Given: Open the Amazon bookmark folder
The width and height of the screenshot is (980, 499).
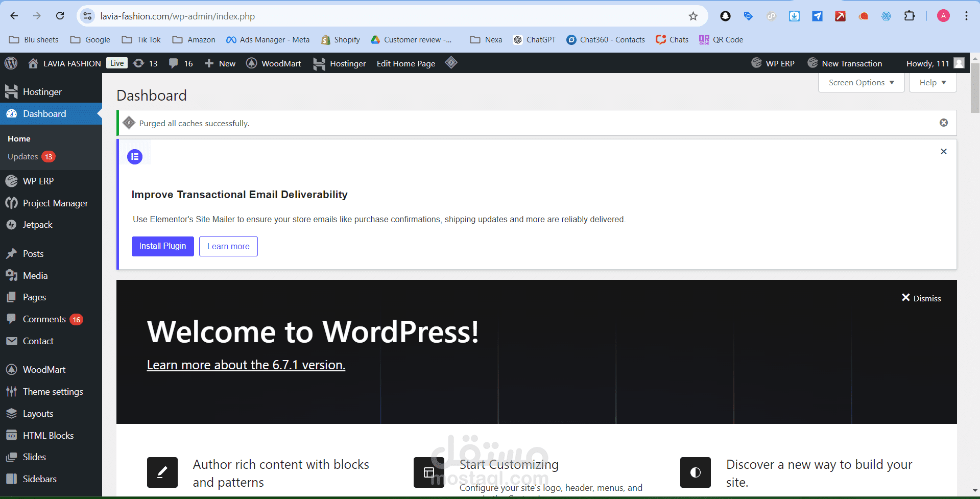Looking at the screenshot, I should coord(194,40).
